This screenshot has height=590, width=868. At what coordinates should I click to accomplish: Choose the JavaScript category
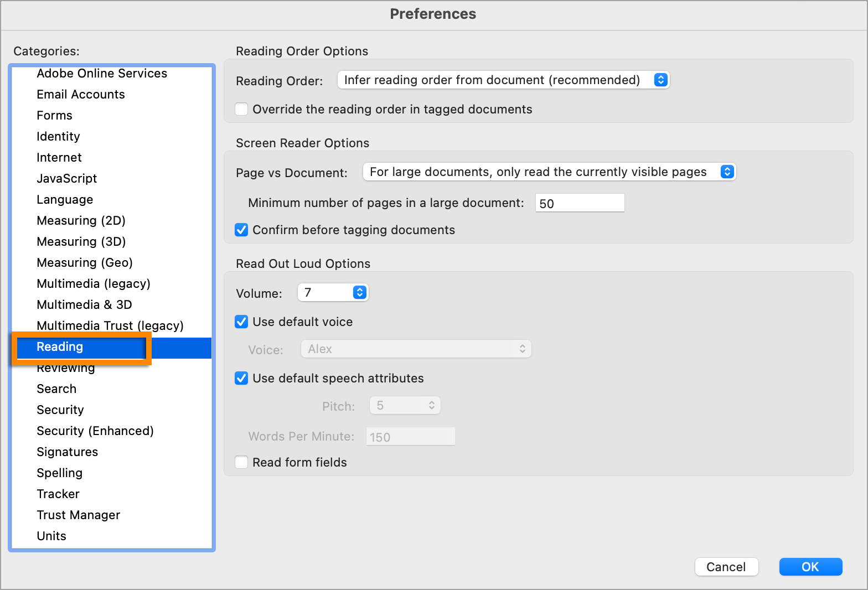[x=66, y=179]
